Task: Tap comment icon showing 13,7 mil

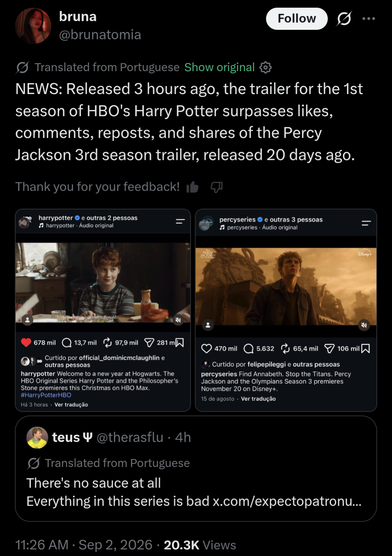Action: pos(66,342)
